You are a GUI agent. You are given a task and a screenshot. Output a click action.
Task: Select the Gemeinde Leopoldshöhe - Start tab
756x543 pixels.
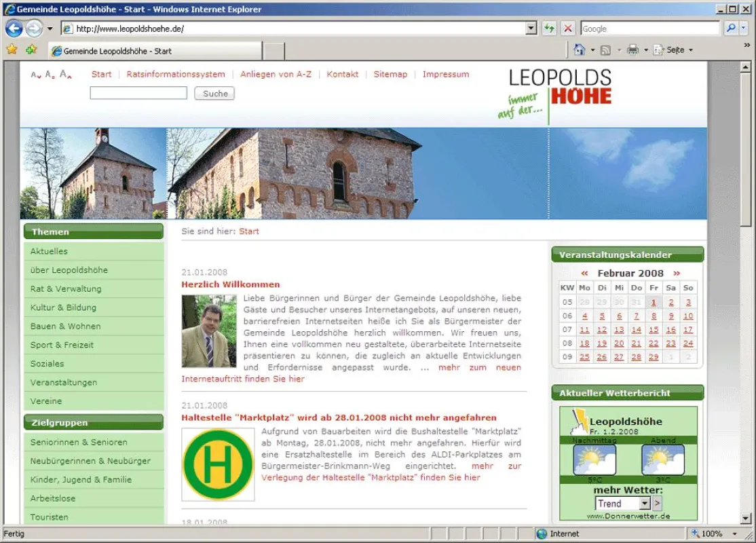(x=155, y=51)
